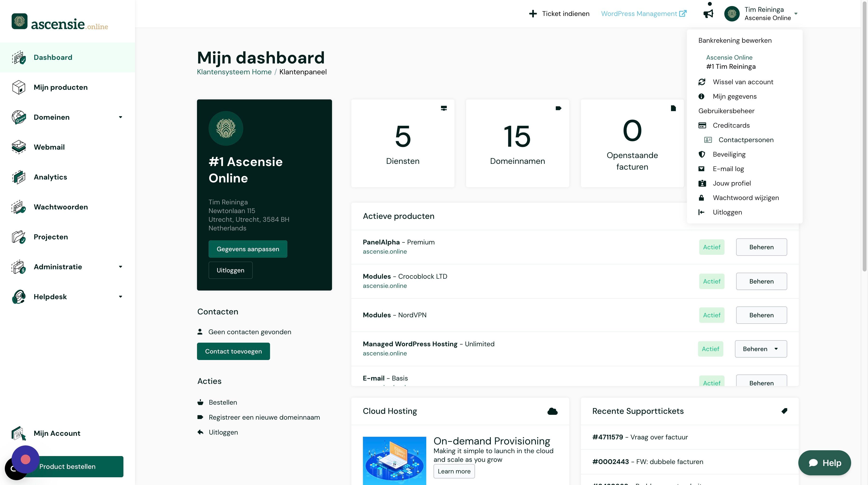This screenshot has width=868, height=485.
Task: Click the megaphone announcements icon
Action: (708, 14)
